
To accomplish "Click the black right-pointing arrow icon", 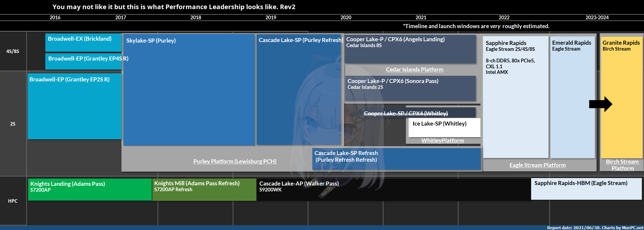I will pyautogui.click(x=601, y=104).
